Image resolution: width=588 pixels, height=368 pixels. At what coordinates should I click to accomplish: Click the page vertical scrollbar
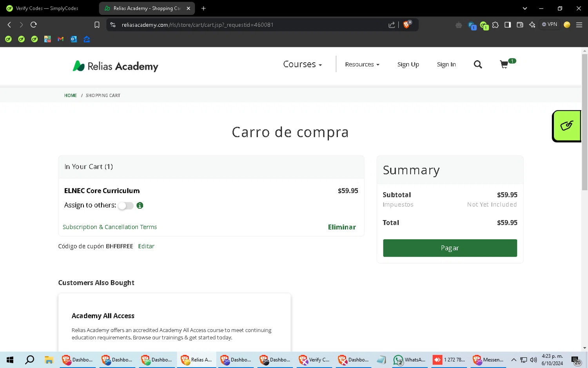point(584,122)
